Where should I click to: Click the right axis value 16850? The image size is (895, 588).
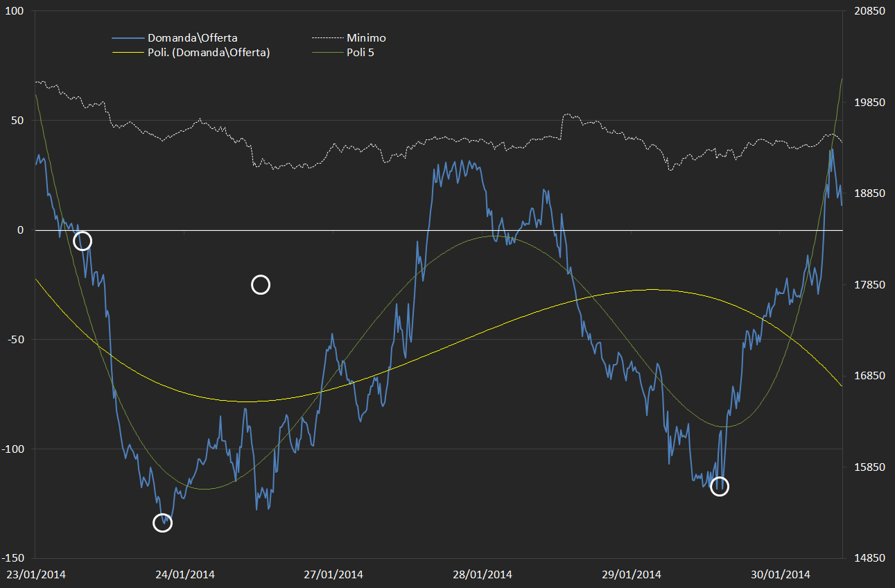coord(870,377)
